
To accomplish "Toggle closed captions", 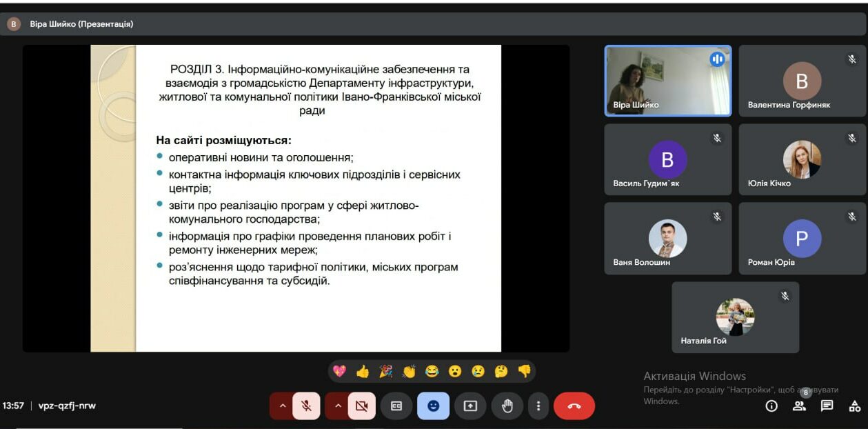I will (396, 406).
